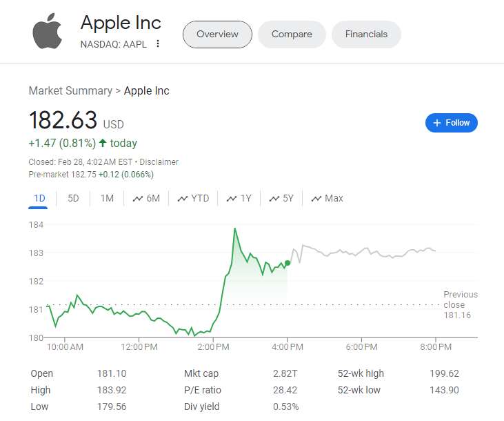Click the trend icon next to YTD
The height and width of the screenshot is (421, 504).
pos(183,199)
